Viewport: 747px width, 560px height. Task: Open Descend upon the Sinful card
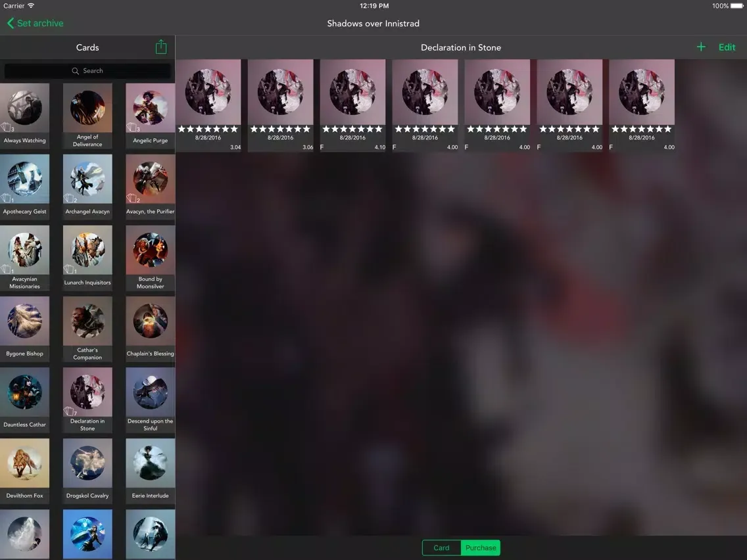click(x=151, y=400)
